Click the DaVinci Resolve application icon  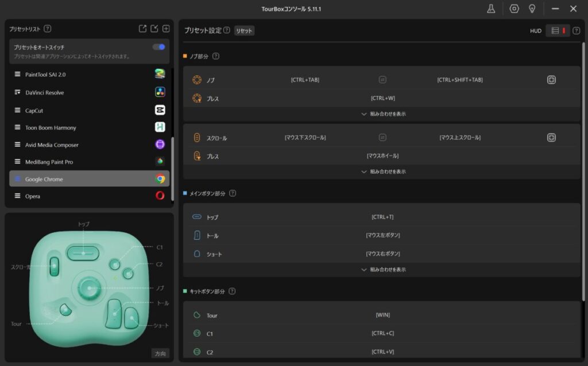[159, 92]
